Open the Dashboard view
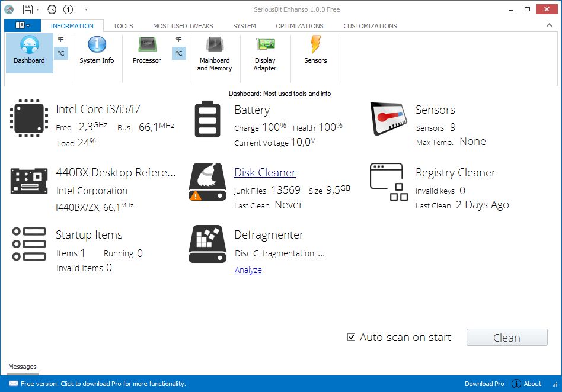Viewport: 562px width, 392px height. [x=28, y=52]
